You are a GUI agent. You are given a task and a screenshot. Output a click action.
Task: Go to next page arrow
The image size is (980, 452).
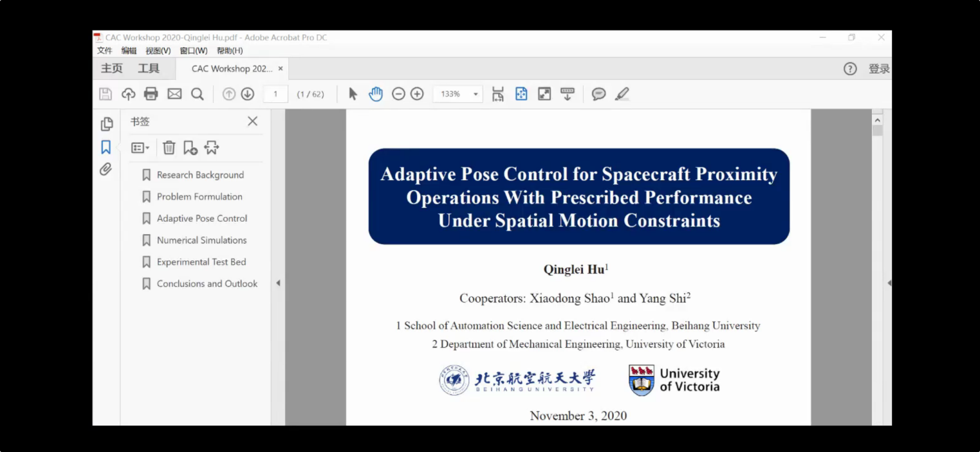[x=248, y=94]
